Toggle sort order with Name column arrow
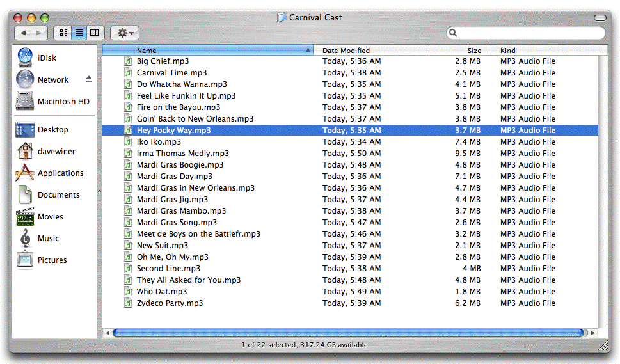 point(308,51)
